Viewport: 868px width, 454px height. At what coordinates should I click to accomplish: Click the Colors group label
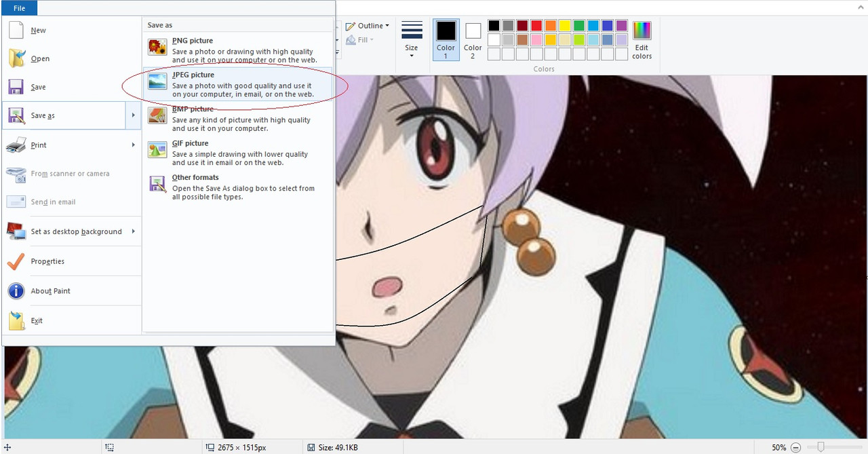pos(544,69)
